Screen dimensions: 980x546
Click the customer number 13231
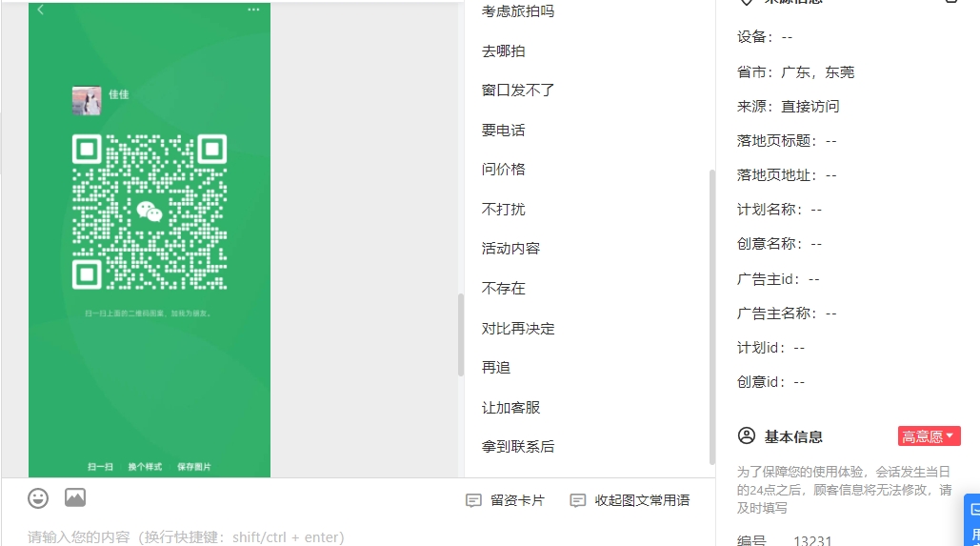coord(812,540)
